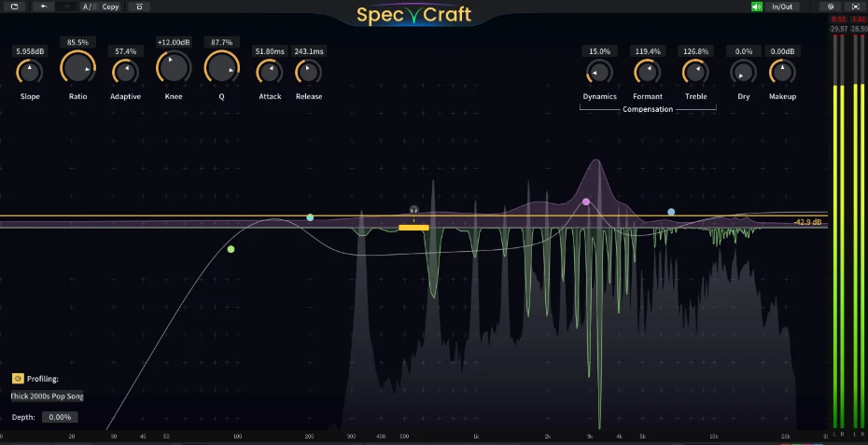Image resolution: width=868 pixels, height=445 pixels.
Task: Click the Depth value field 0.00%
Action: pos(60,417)
